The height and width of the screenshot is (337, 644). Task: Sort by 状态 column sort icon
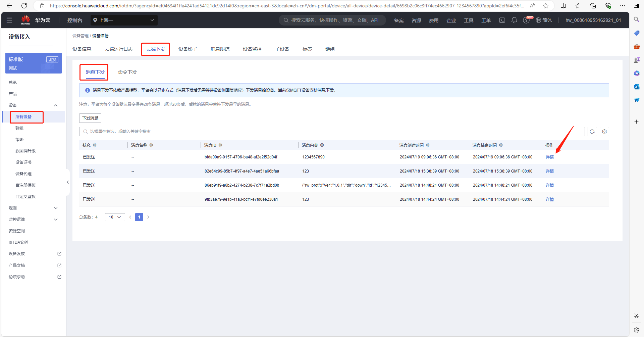pos(95,145)
